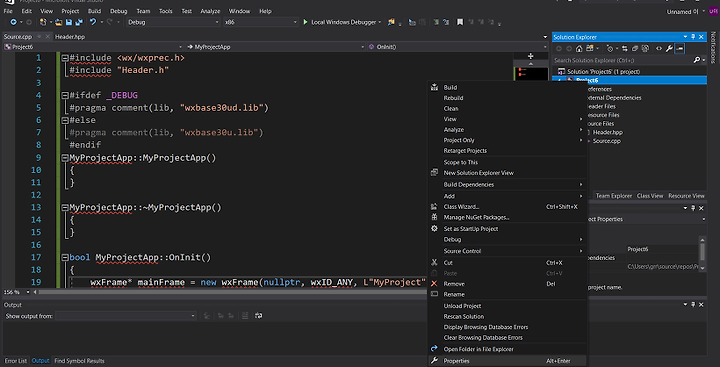Open the OnInit() member dropdown

click(458, 47)
